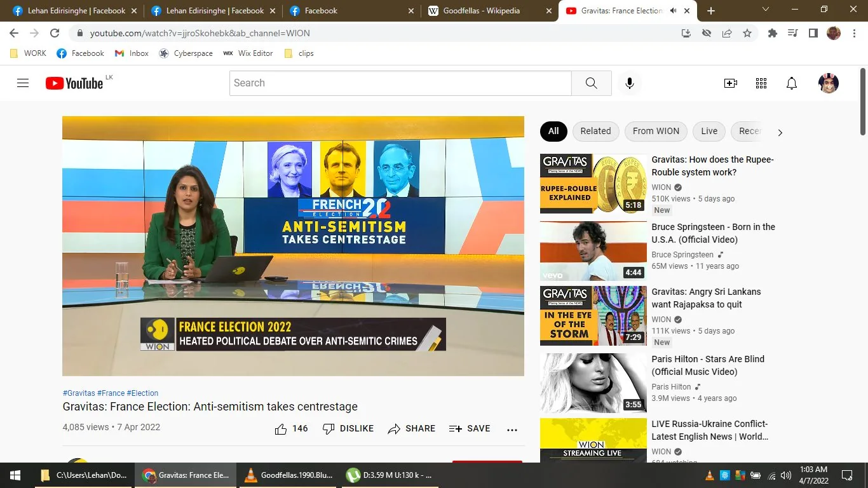The height and width of the screenshot is (488, 868).
Task: Show more filter chips with the arrow
Action: pos(780,132)
